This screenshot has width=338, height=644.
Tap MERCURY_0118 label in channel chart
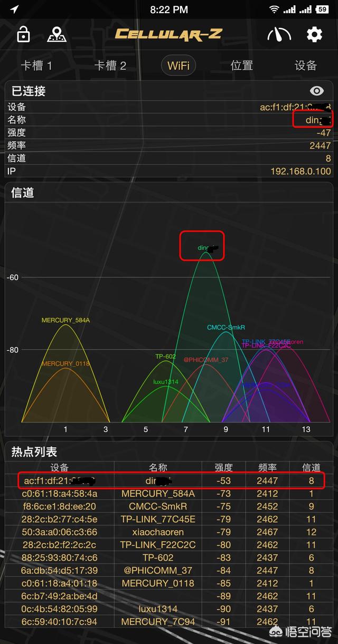click(x=66, y=363)
